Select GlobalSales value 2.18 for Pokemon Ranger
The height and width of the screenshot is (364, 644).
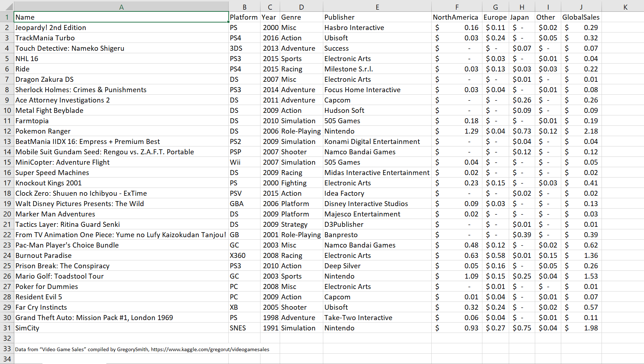tap(581, 131)
